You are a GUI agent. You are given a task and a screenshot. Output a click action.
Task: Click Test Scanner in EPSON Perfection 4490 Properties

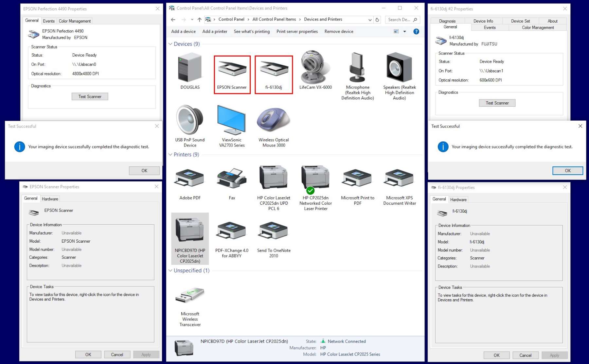coord(90,96)
